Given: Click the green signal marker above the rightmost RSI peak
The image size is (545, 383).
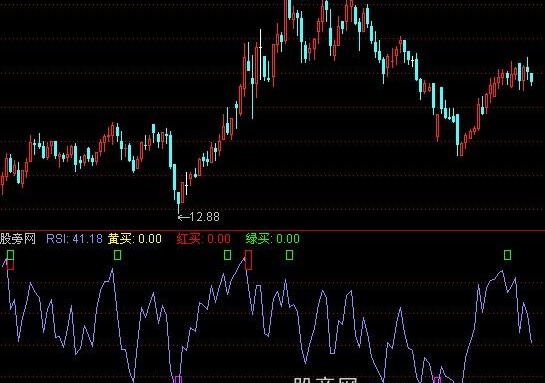Looking at the screenshot, I should (x=507, y=255).
